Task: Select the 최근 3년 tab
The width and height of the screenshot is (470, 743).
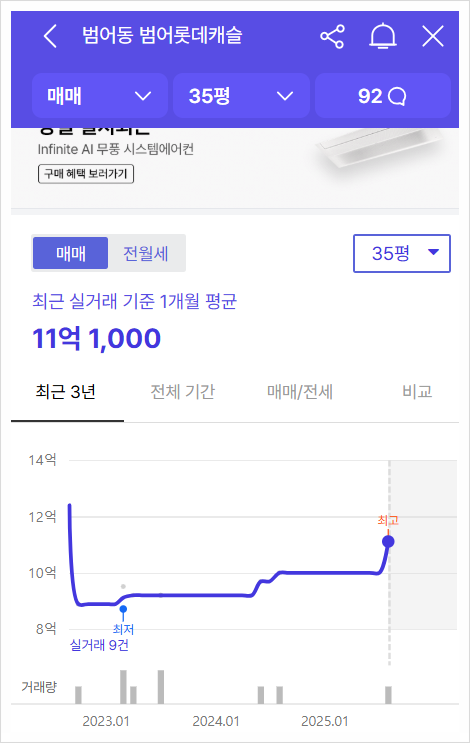Action: [x=66, y=392]
